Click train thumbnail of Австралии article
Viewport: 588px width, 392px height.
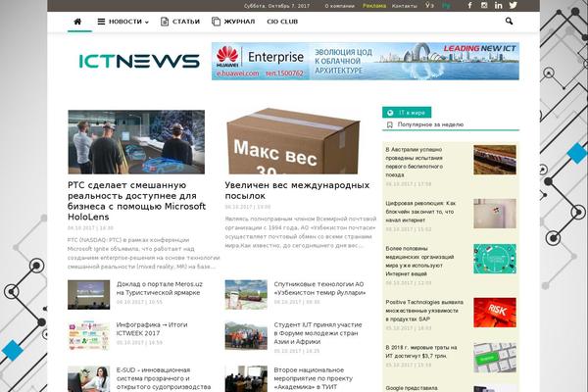point(495,160)
